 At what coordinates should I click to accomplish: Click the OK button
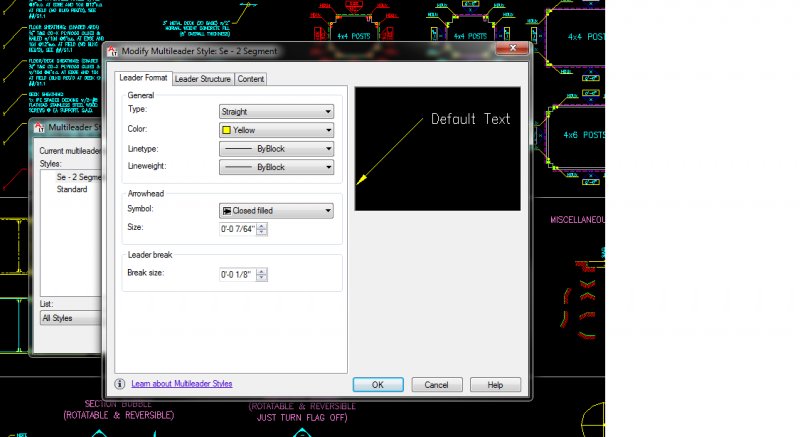click(x=378, y=384)
